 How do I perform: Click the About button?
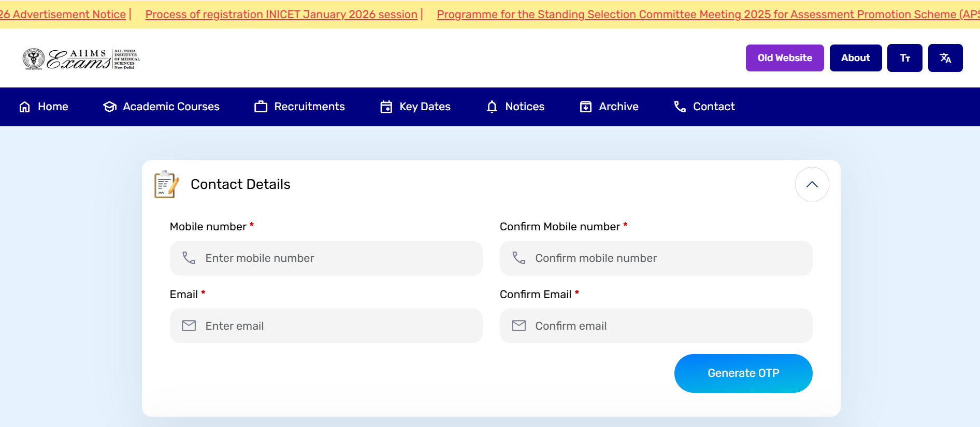tap(855, 58)
